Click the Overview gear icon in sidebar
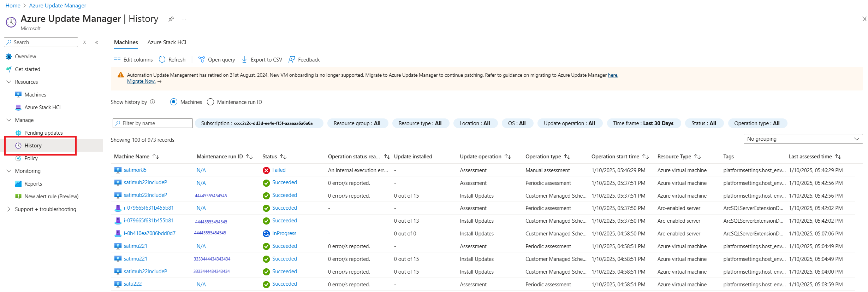The height and width of the screenshot is (292, 868). (x=9, y=57)
